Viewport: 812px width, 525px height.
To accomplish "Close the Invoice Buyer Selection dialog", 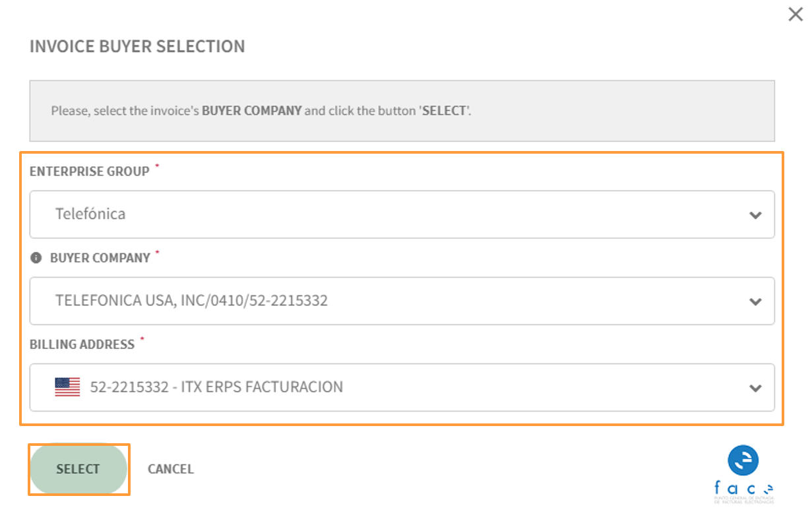I will pos(796,15).
